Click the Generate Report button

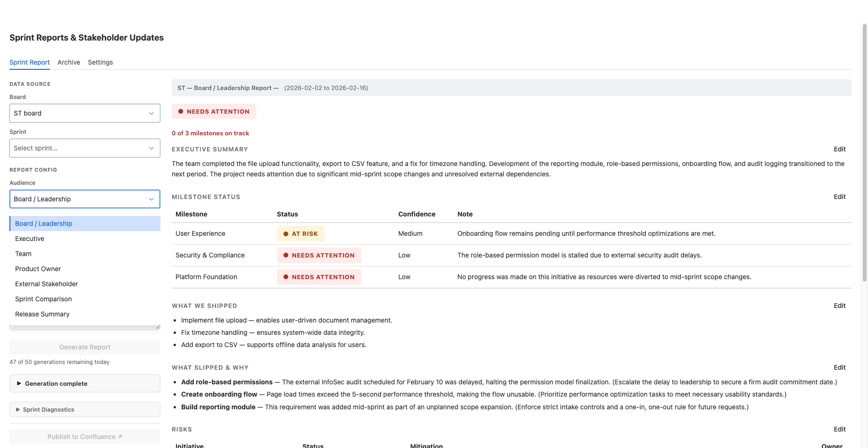pyautogui.click(x=84, y=347)
